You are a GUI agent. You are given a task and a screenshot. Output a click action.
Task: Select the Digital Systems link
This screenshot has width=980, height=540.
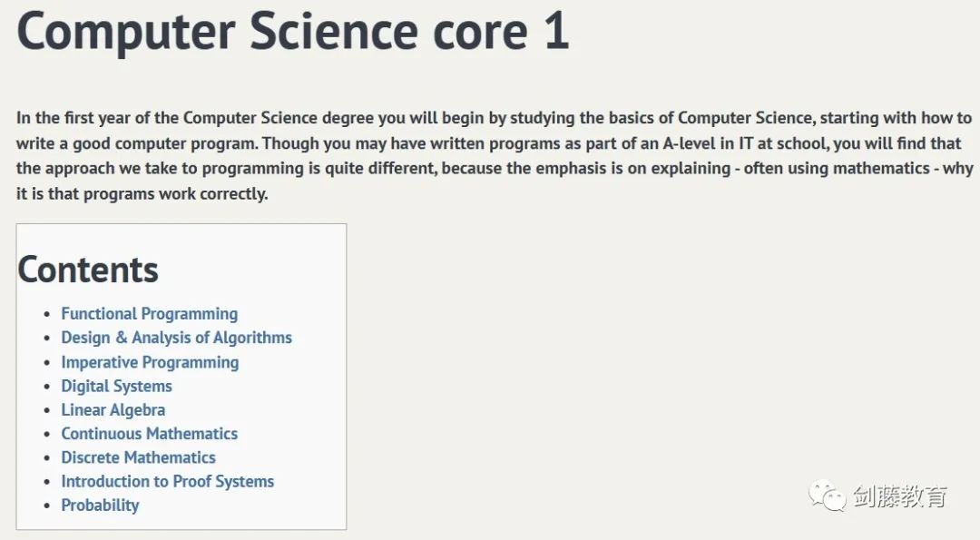coord(116,387)
